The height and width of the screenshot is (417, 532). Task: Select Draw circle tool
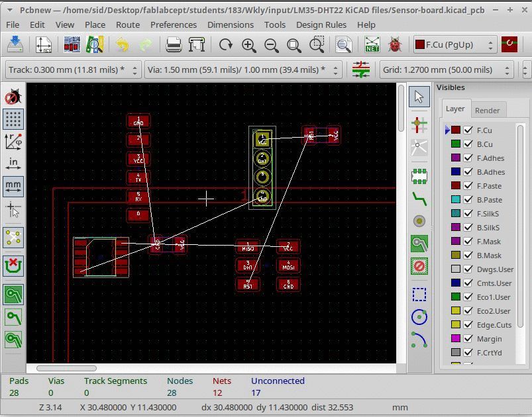[x=419, y=317]
